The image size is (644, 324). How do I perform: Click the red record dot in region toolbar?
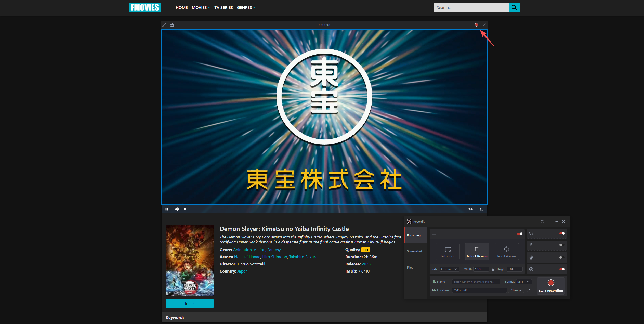(476, 25)
